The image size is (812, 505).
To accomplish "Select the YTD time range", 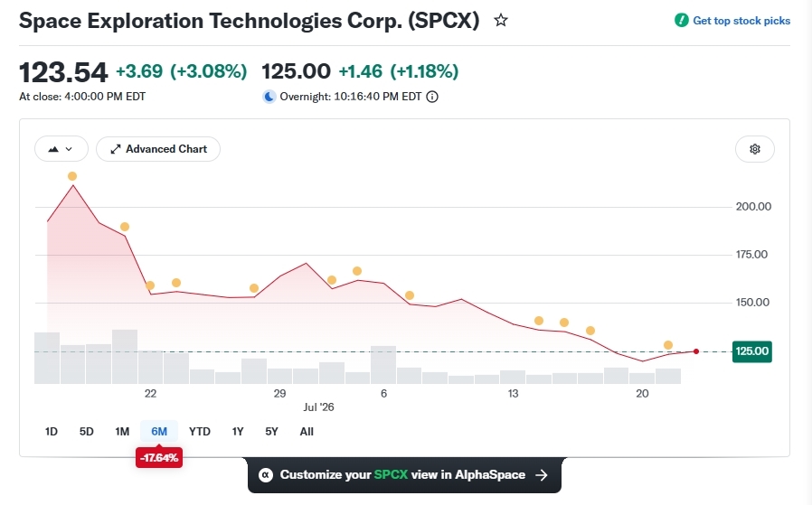I will [x=199, y=432].
